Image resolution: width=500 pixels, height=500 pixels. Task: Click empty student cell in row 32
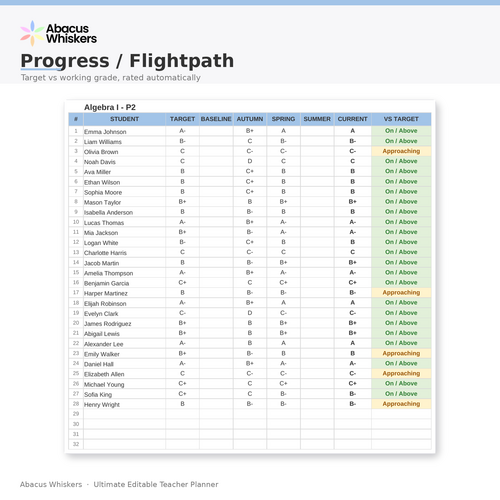click(124, 444)
